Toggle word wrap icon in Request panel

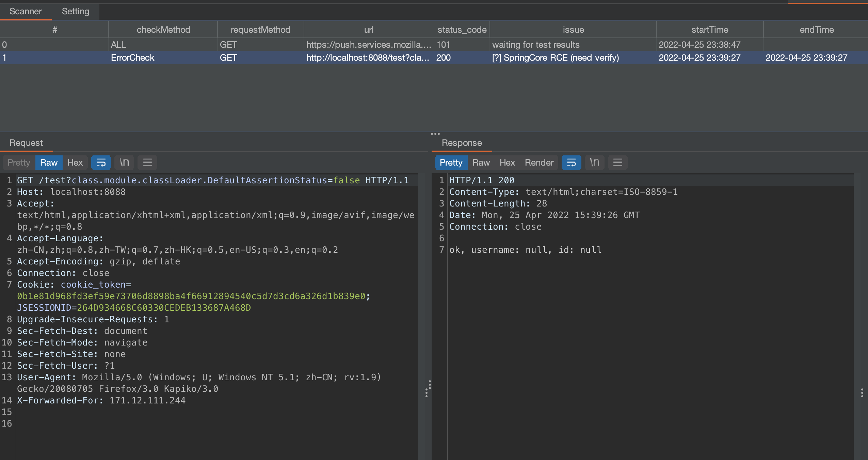101,163
